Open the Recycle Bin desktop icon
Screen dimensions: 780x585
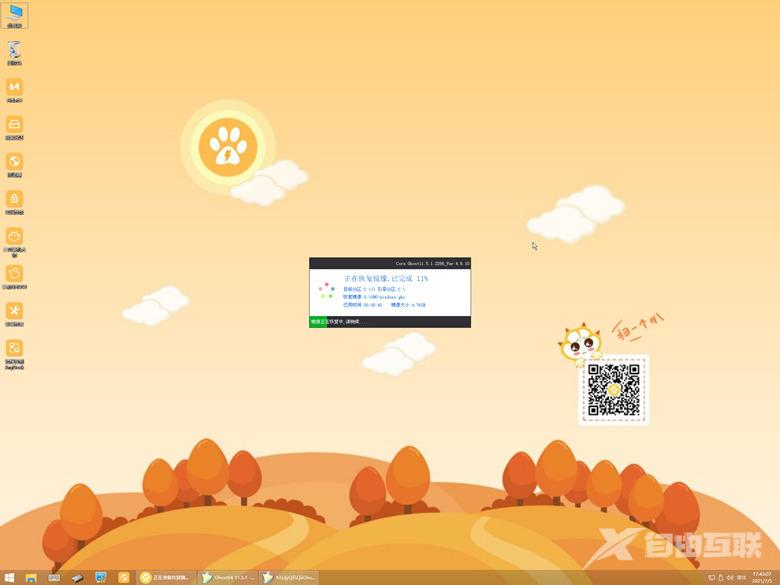click(14, 53)
